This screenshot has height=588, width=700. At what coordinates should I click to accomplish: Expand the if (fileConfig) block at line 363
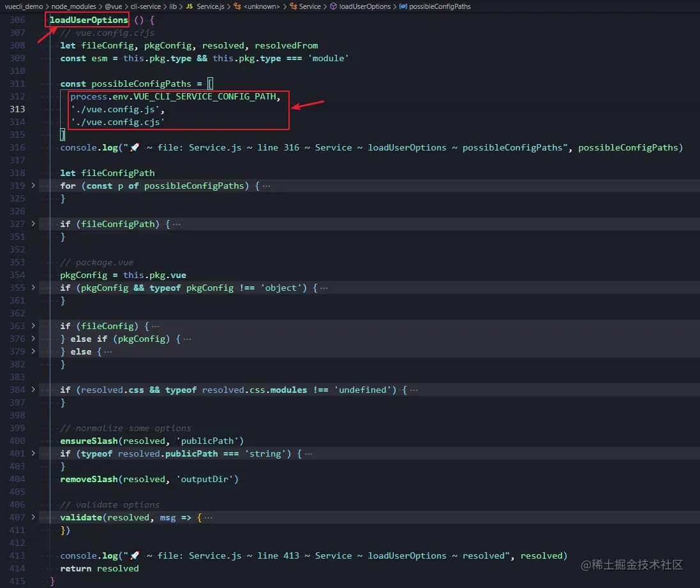click(x=33, y=326)
